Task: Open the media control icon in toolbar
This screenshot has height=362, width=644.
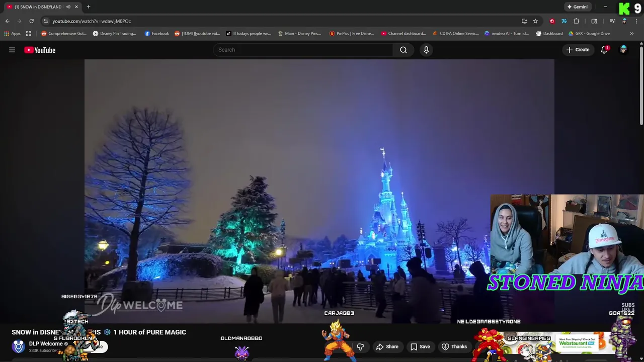Action: point(612,21)
